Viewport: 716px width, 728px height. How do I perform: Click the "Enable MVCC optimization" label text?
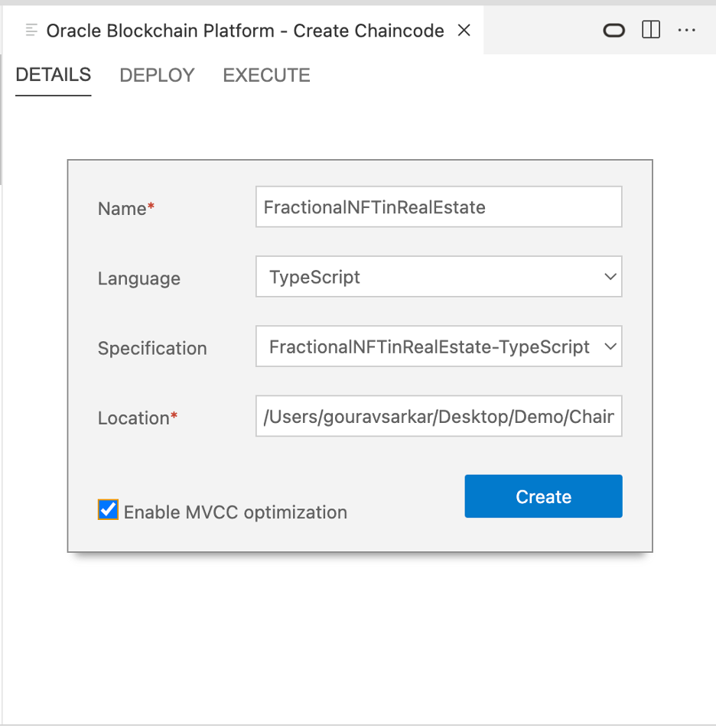[235, 512]
